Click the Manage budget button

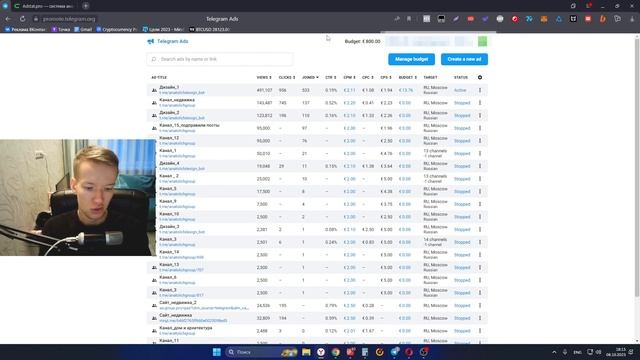(411, 59)
